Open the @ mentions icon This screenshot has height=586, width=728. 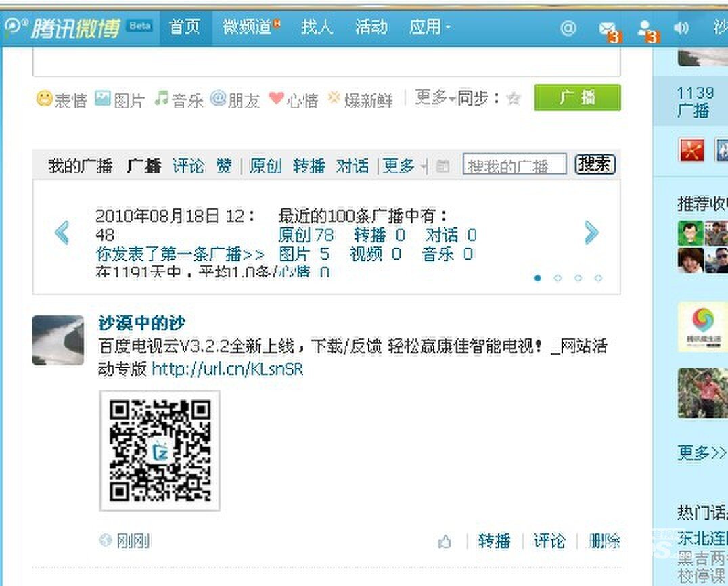click(568, 28)
